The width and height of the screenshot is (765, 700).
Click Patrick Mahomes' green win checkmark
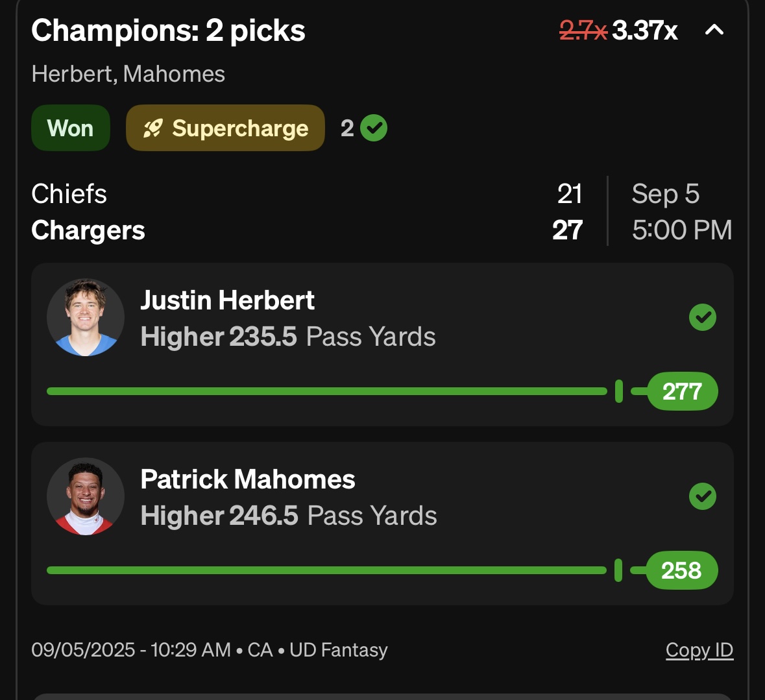click(x=703, y=496)
